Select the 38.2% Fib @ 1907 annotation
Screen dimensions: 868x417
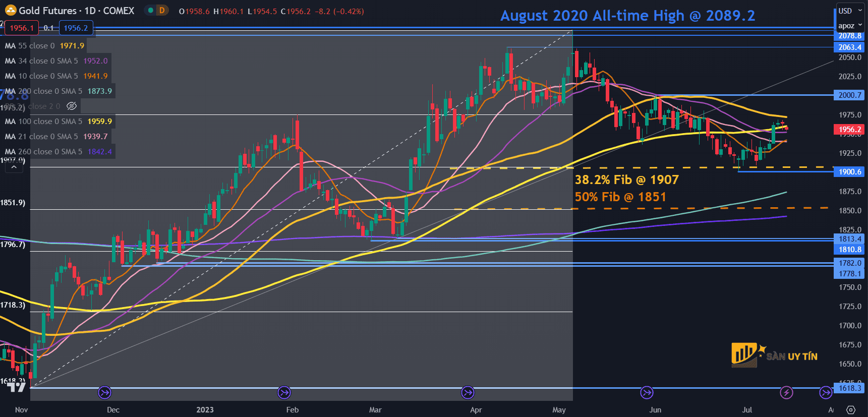pos(627,180)
